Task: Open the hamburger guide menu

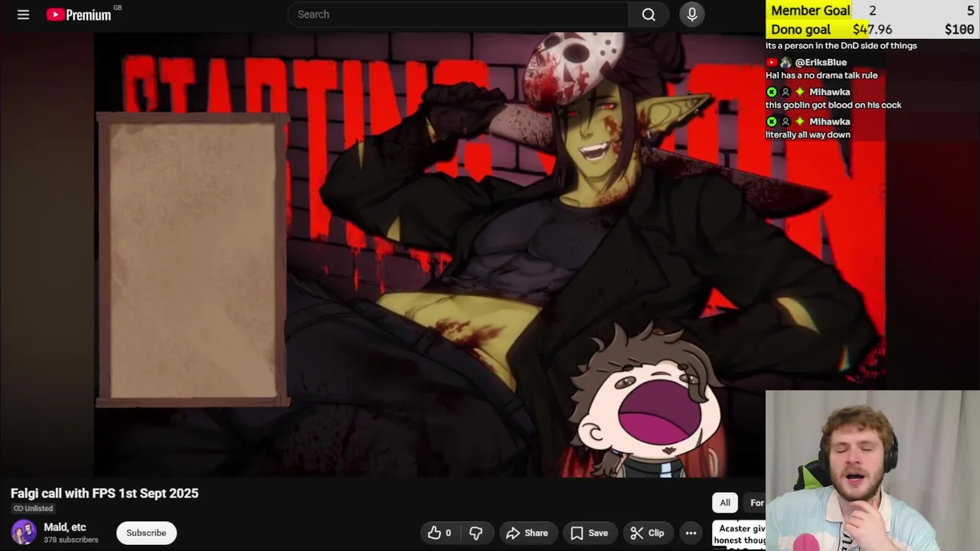Action: point(23,15)
